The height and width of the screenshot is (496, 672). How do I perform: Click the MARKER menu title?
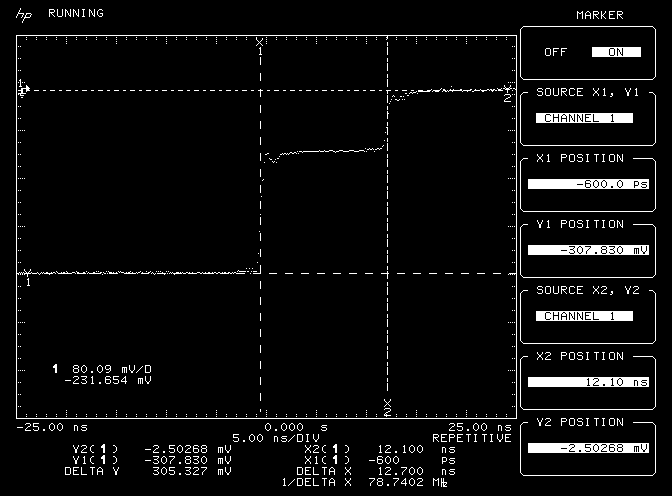pos(599,15)
